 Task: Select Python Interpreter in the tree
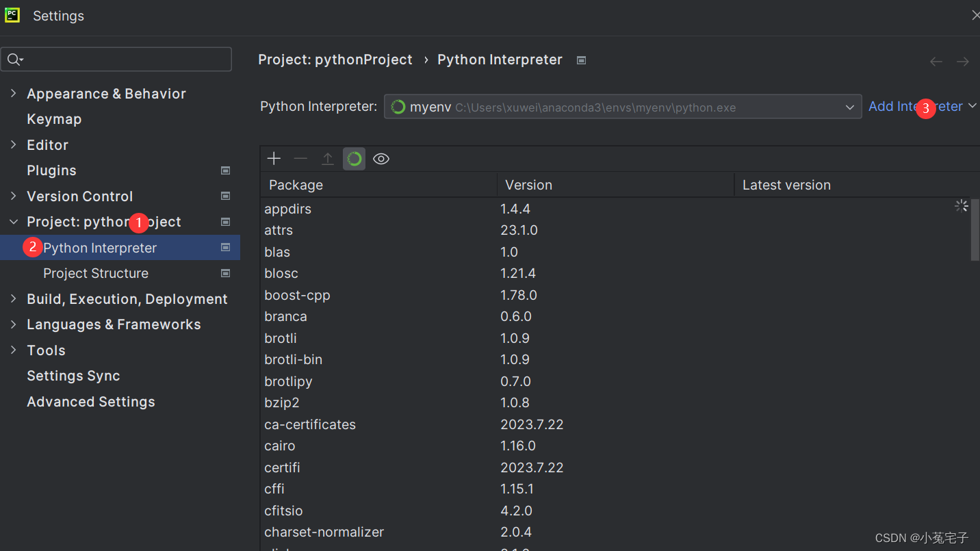[120, 248]
